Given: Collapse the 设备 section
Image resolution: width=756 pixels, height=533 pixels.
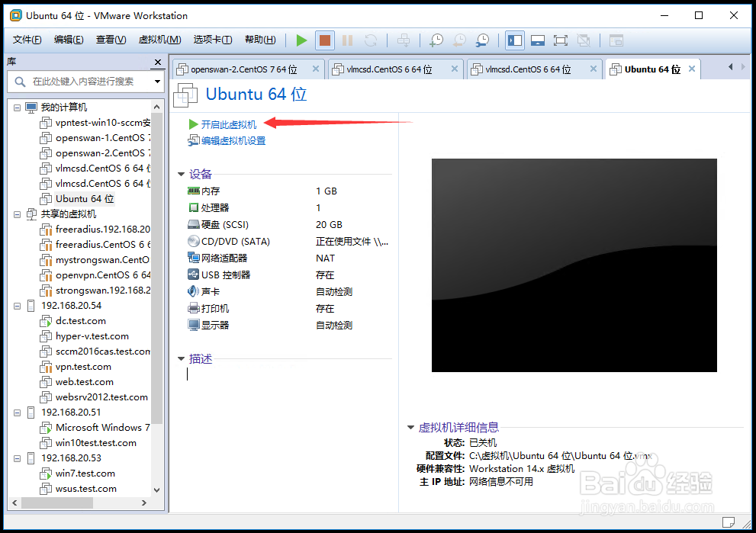Looking at the screenshot, I should (182, 174).
